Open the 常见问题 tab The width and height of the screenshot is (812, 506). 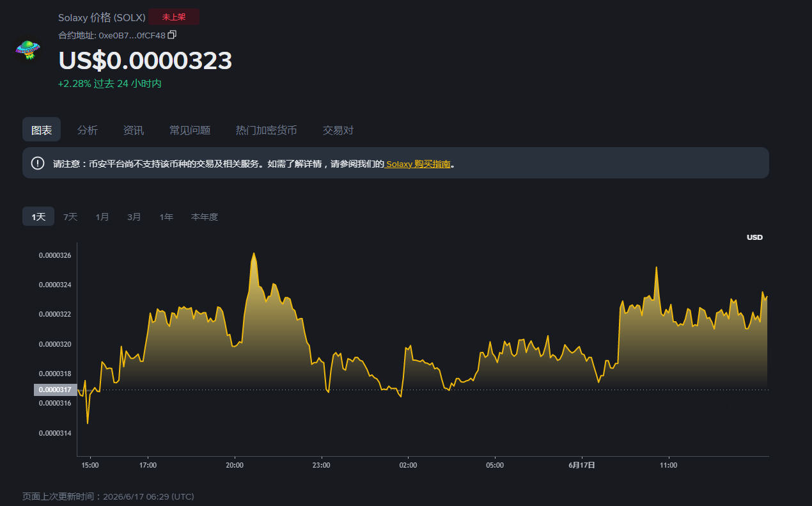coord(190,130)
